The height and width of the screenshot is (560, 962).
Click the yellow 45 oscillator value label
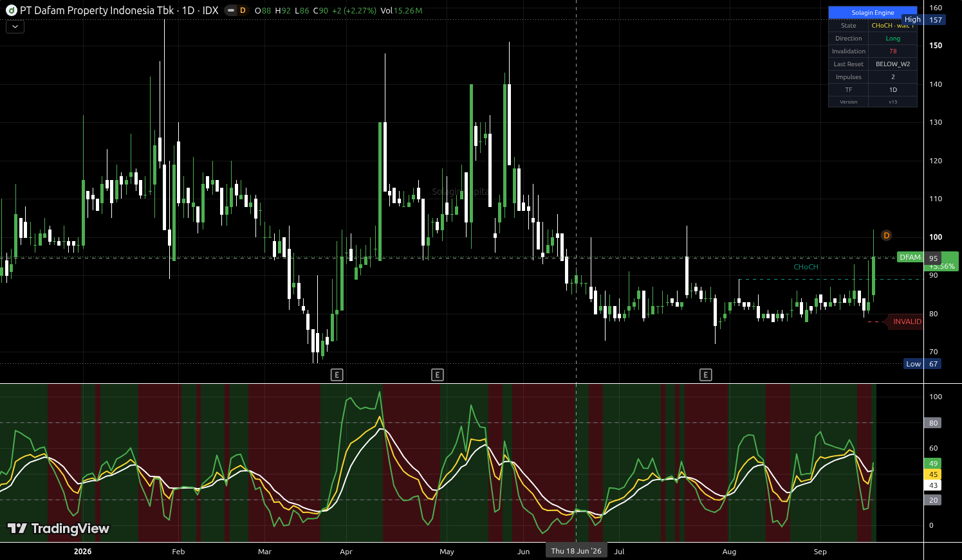933,474
